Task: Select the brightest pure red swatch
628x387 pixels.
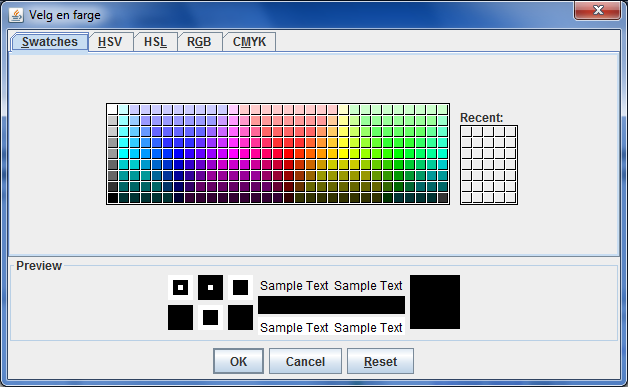Action: point(288,153)
